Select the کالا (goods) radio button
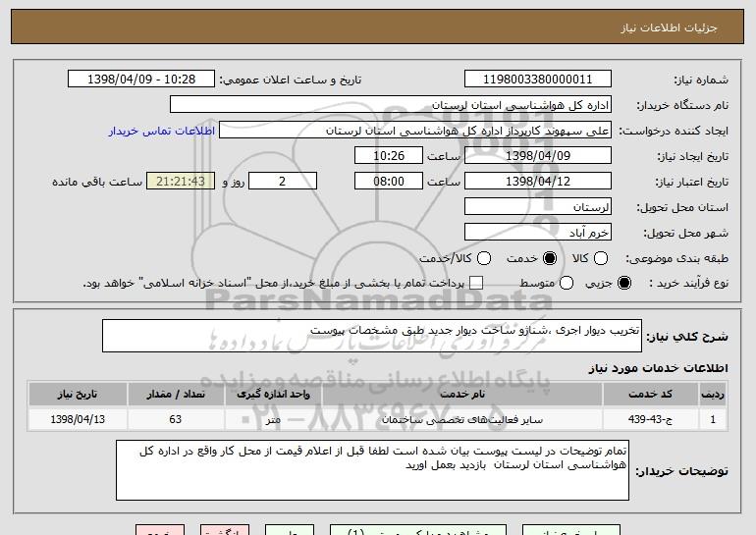 601,258
